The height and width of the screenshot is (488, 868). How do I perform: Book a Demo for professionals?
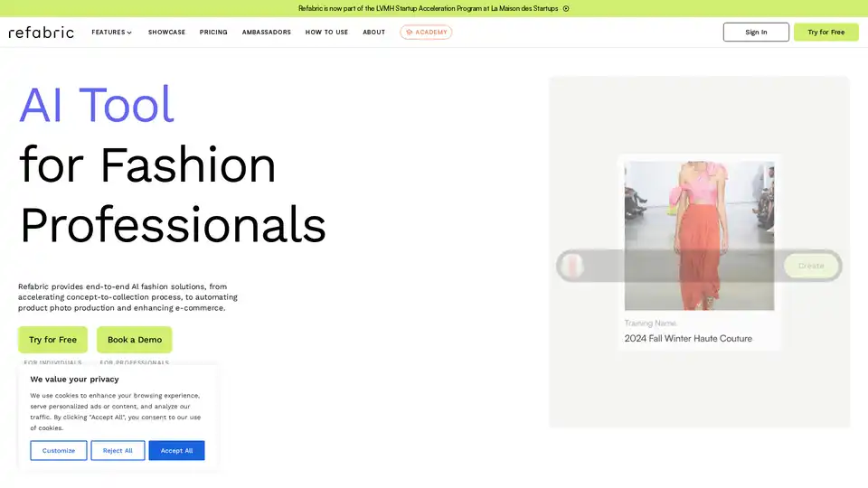[135, 340]
